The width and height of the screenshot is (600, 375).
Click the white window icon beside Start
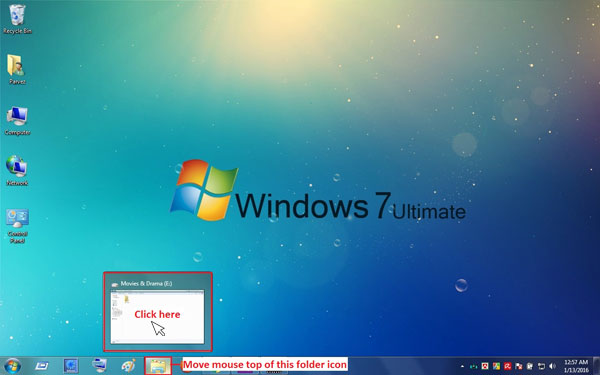[x=42, y=366]
